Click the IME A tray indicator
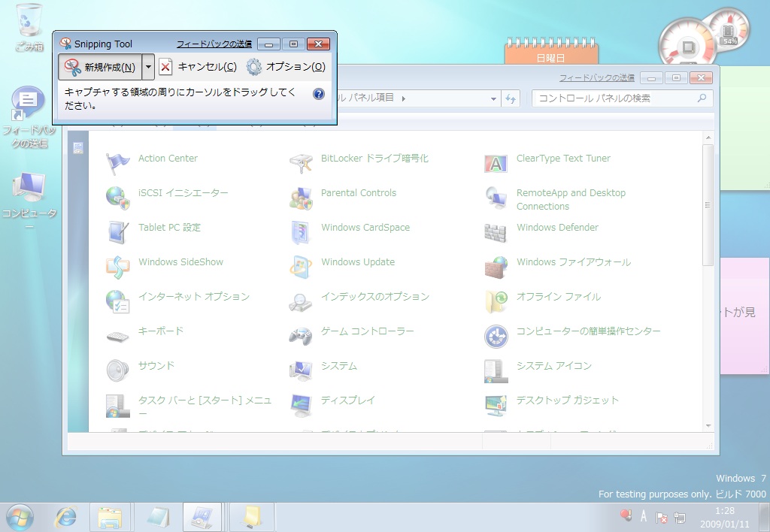The height and width of the screenshot is (532, 770). click(x=644, y=515)
